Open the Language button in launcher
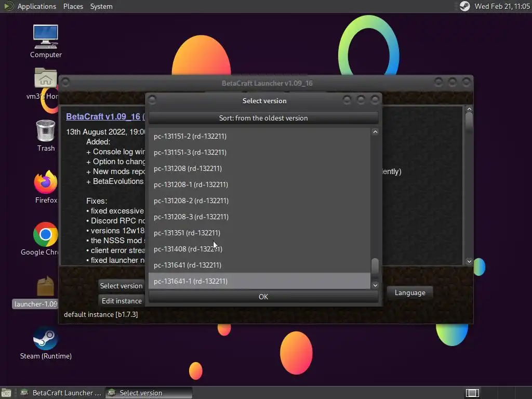The image size is (532, 399). point(410,292)
